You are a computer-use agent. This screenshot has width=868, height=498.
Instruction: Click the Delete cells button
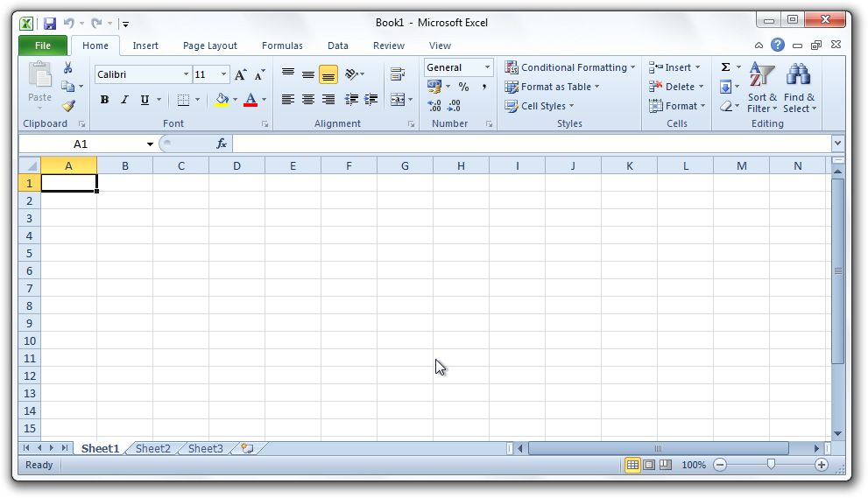point(676,87)
